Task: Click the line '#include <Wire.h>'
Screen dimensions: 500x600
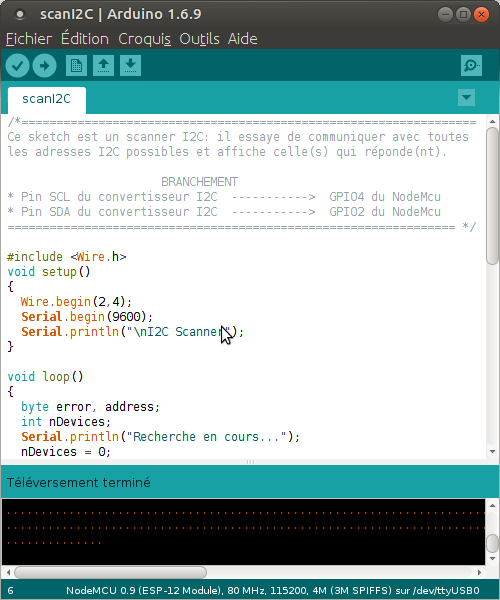Action: click(67, 257)
